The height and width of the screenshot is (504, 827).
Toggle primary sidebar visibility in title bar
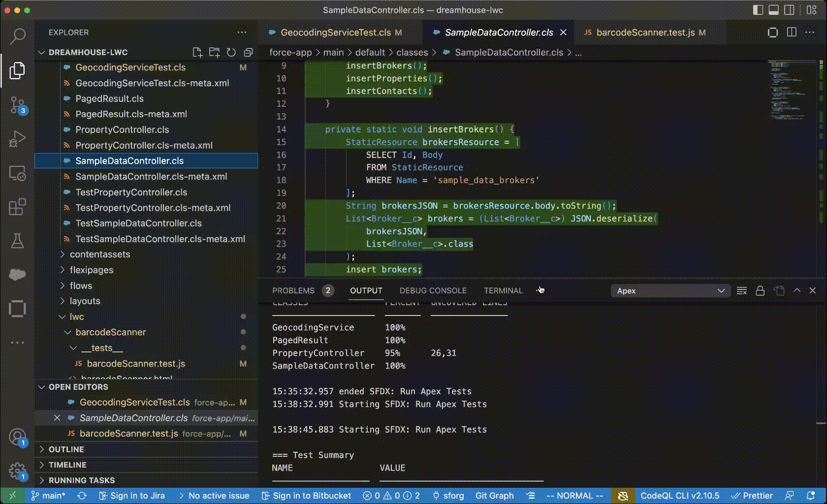(x=758, y=10)
